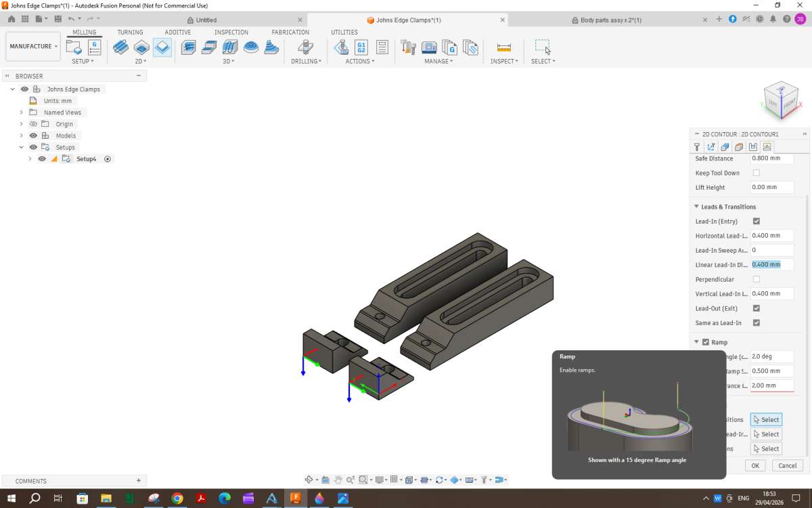Screen dimensions: 812x508
Task: Collapse the Leads & Transitions section
Action: [696, 207]
